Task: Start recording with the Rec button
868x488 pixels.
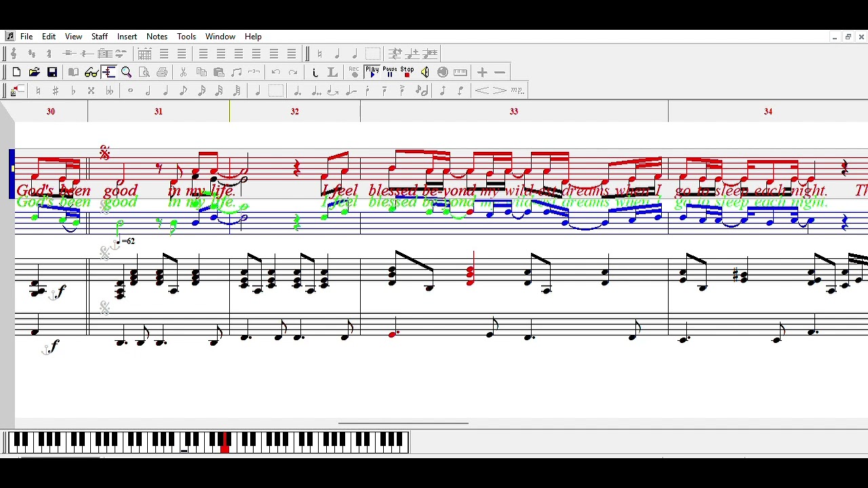Action: pos(354,73)
